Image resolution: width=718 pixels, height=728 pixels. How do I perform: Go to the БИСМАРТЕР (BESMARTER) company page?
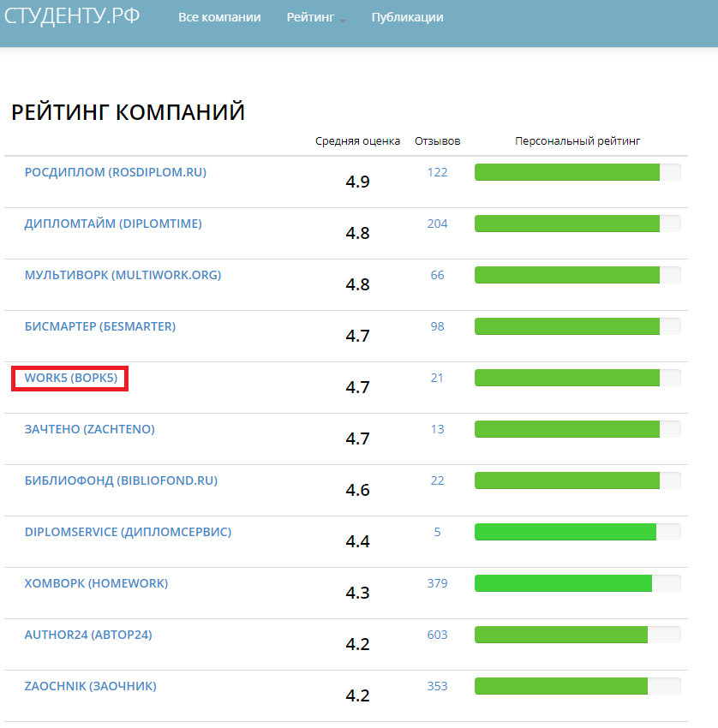[99, 326]
